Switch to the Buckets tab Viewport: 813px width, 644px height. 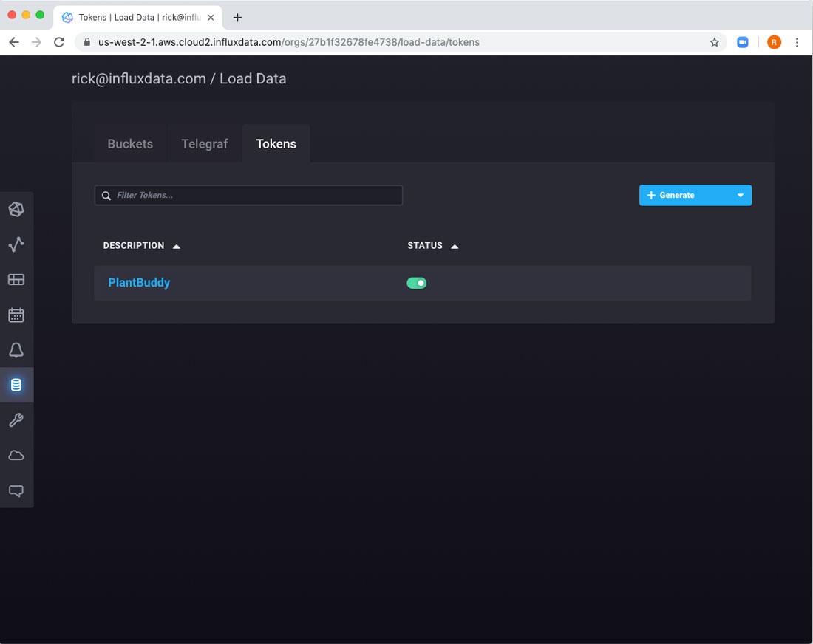pos(130,144)
